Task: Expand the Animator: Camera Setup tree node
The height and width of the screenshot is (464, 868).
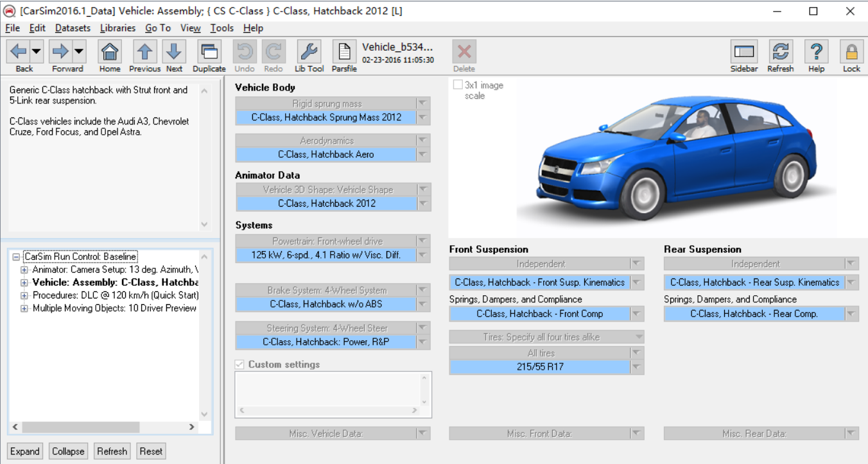Action: coord(25,270)
